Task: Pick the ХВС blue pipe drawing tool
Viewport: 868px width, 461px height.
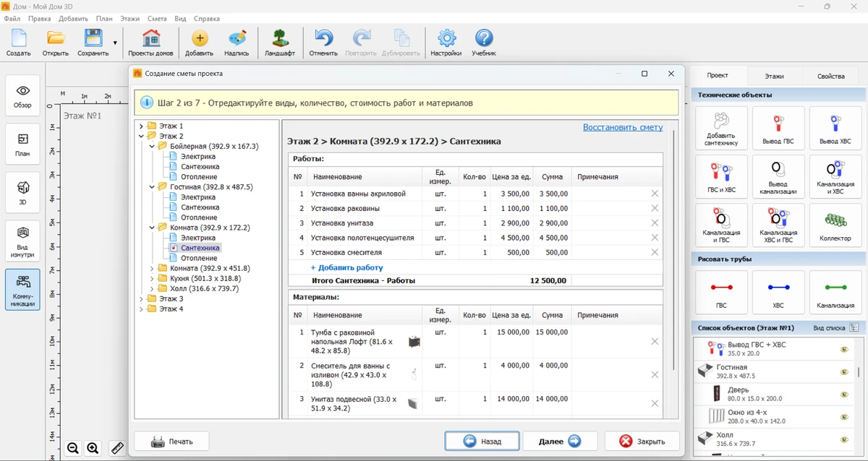Action: tap(778, 292)
